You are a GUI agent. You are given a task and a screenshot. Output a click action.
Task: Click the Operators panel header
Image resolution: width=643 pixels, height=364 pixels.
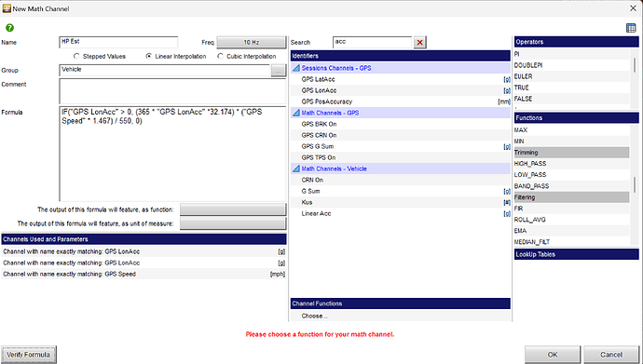pos(576,42)
